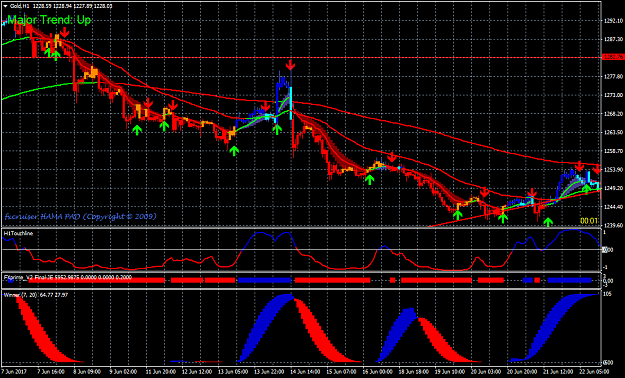The width and height of the screenshot is (625, 378).
Task: Click the tall blue Winner histogram hump peaking near 14 Jun
Action: point(266,328)
